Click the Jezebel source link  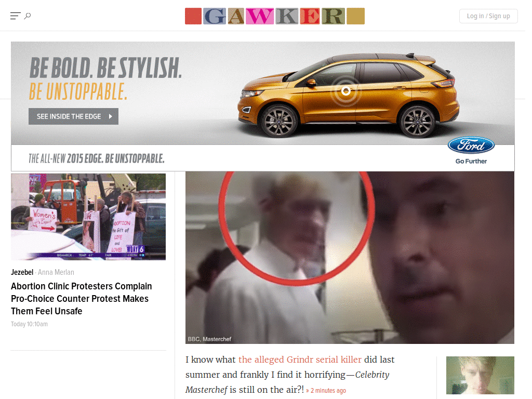tap(22, 272)
